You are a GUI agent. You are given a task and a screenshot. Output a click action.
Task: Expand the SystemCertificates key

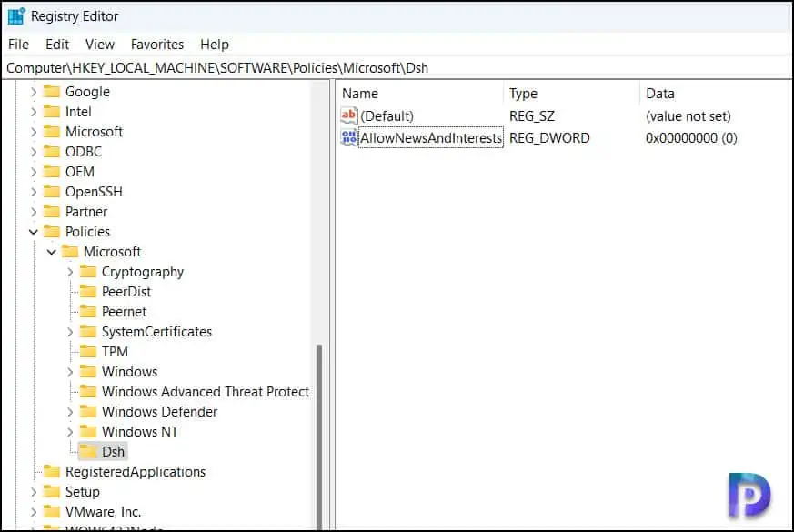point(70,332)
